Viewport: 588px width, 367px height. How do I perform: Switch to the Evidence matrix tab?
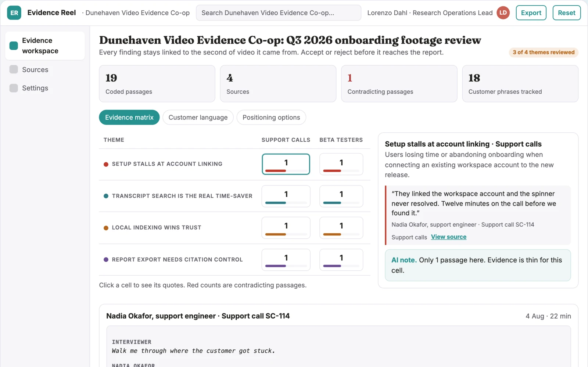point(129,118)
